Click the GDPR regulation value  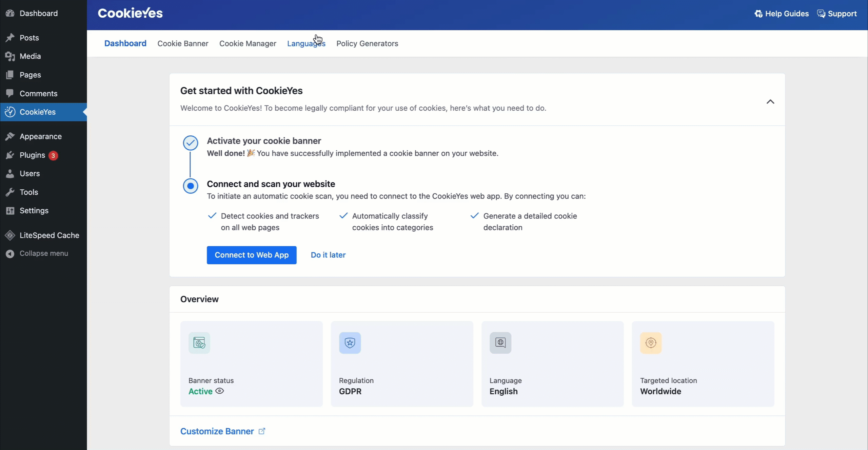[350, 391]
